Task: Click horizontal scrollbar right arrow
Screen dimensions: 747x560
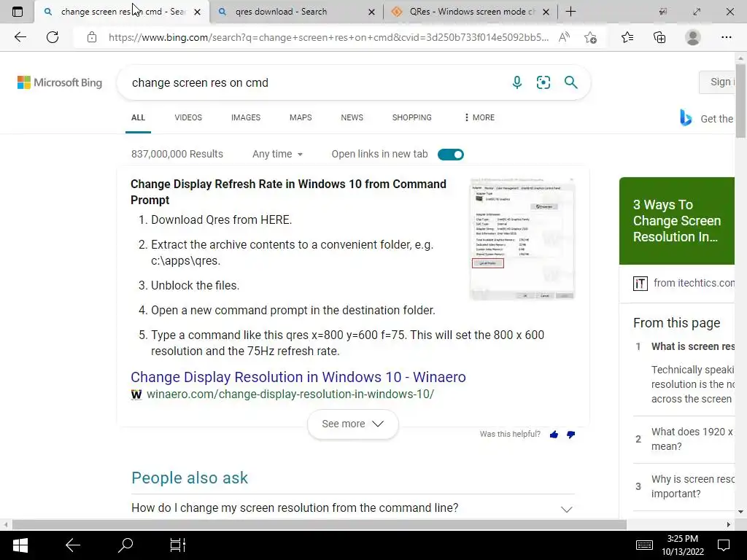Action: pos(729,525)
